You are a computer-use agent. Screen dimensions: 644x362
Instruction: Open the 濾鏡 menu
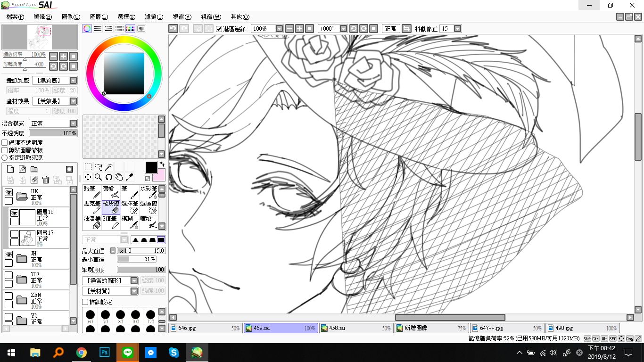point(154,16)
